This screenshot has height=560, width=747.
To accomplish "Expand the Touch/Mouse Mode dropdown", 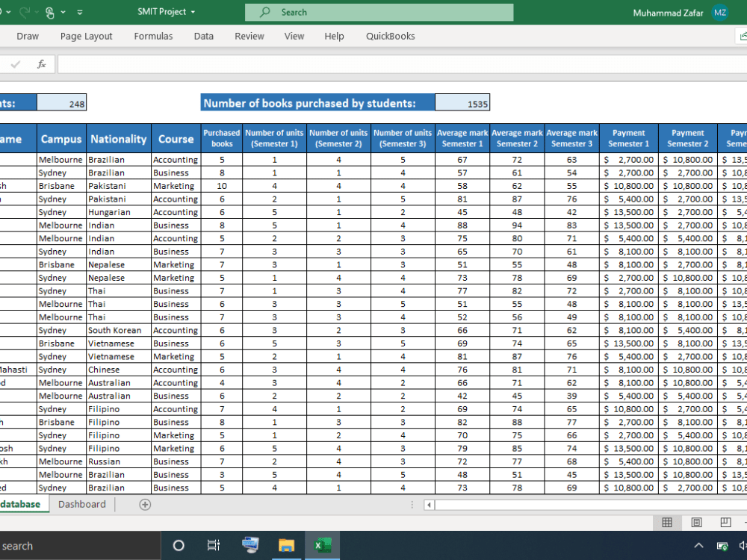I will click(x=63, y=12).
